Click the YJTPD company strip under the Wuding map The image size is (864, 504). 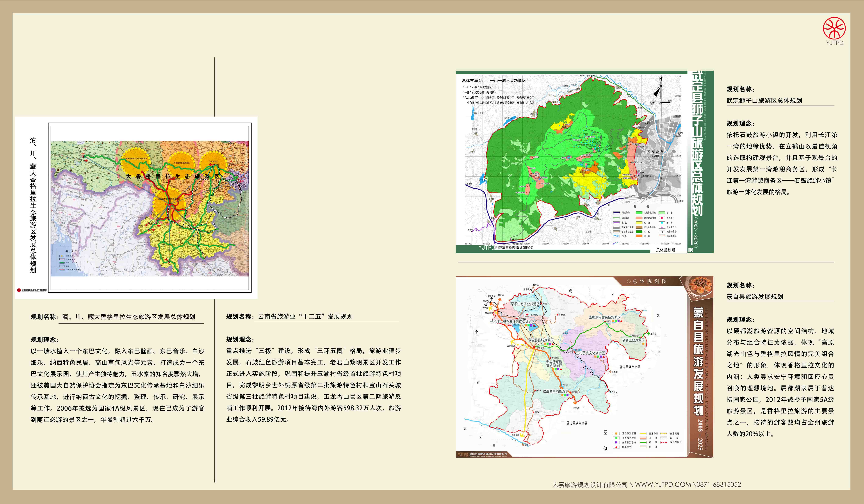pyautogui.click(x=506, y=248)
